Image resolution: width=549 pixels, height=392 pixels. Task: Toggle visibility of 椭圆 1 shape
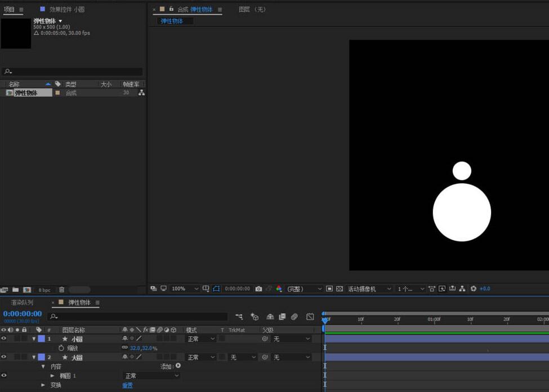(4, 376)
